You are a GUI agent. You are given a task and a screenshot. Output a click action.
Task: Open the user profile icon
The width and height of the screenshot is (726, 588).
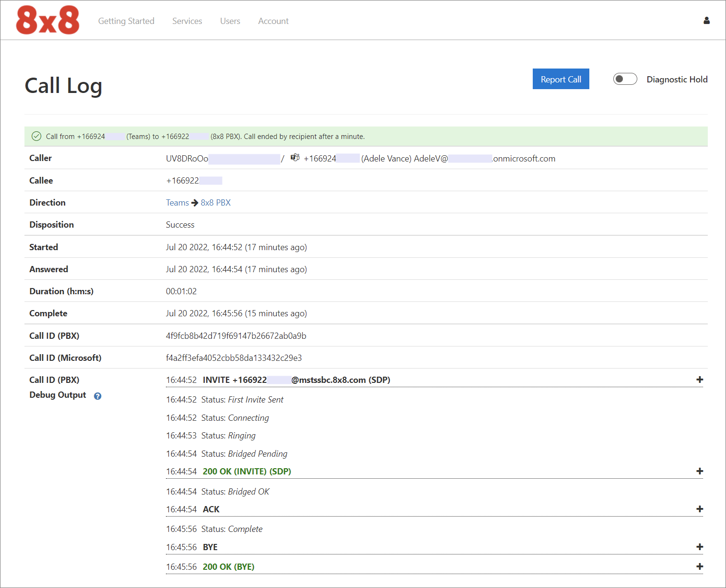[706, 21]
